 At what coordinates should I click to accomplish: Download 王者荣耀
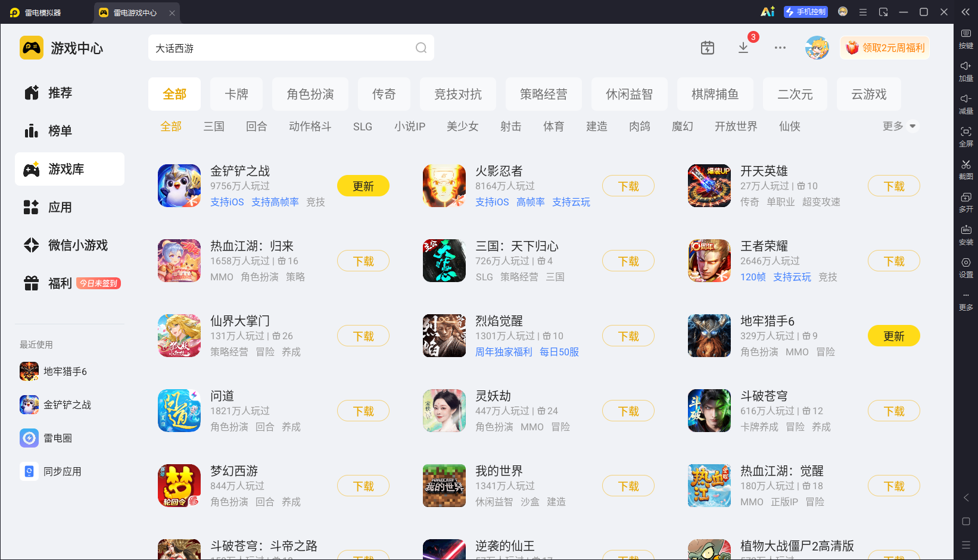894,261
